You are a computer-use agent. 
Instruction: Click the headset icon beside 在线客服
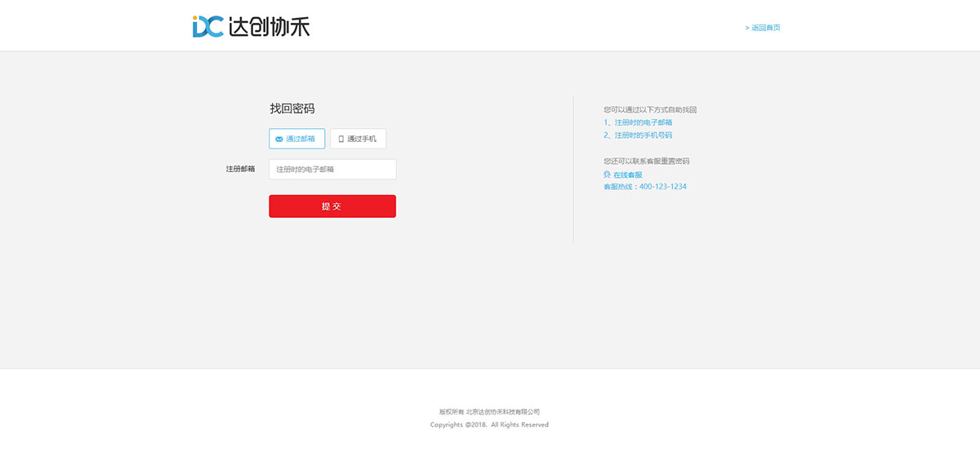[x=607, y=175]
